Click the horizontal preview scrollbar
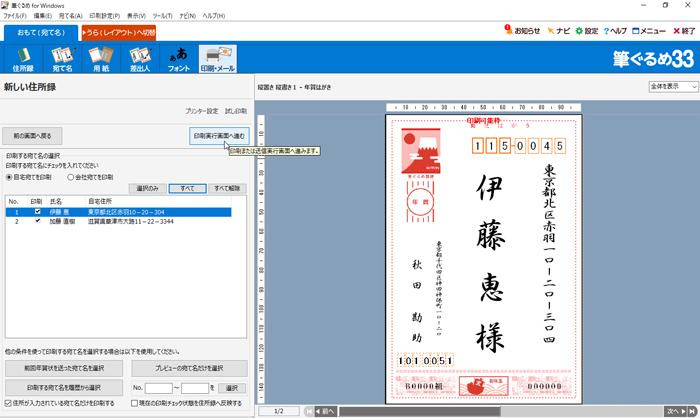The height and width of the screenshot is (418, 700). [490, 411]
